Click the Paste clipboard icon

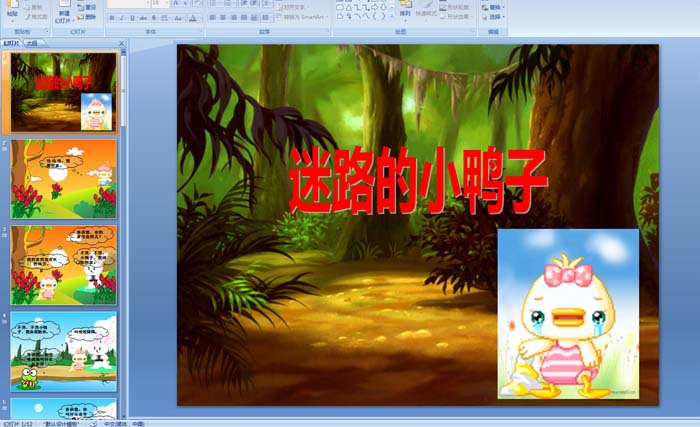tap(12, 4)
